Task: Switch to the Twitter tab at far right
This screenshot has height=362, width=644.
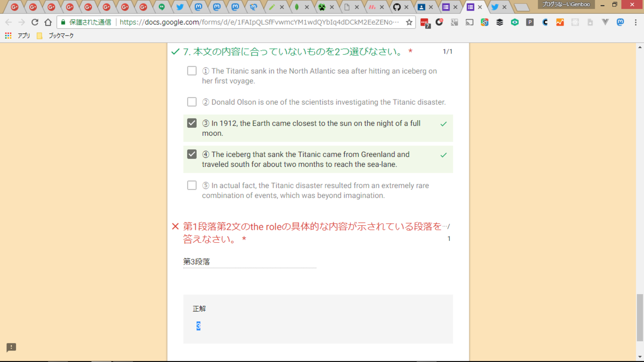Action: click(495, 7)
